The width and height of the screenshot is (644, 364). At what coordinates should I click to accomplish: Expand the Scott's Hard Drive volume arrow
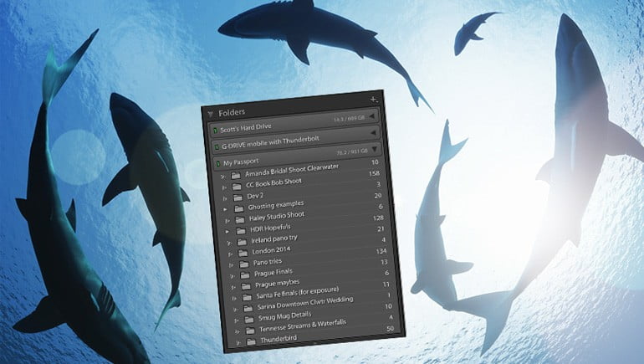(x=372, y=118)
